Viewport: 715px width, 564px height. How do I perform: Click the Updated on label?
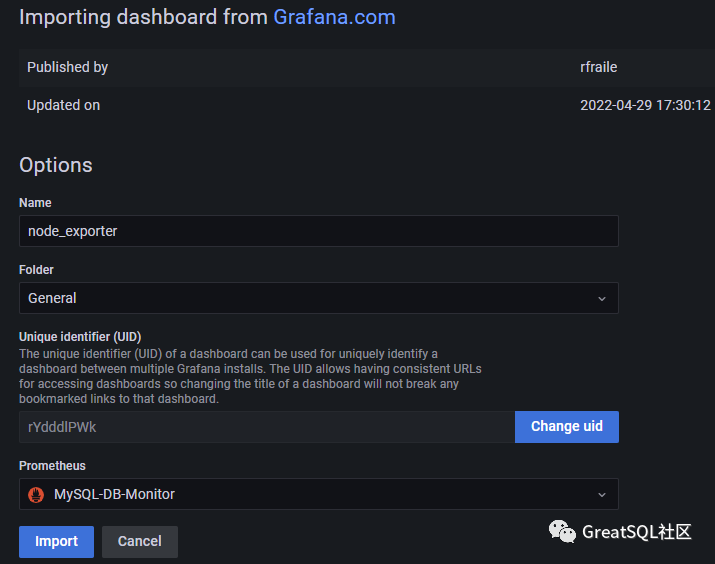pyautogui.click(x=63, y=105)
